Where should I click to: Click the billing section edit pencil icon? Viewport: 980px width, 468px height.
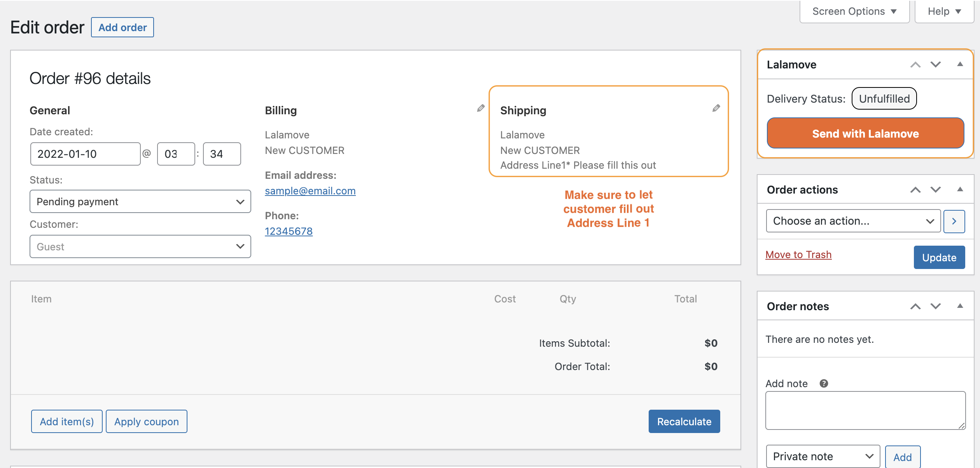[481, 108]
